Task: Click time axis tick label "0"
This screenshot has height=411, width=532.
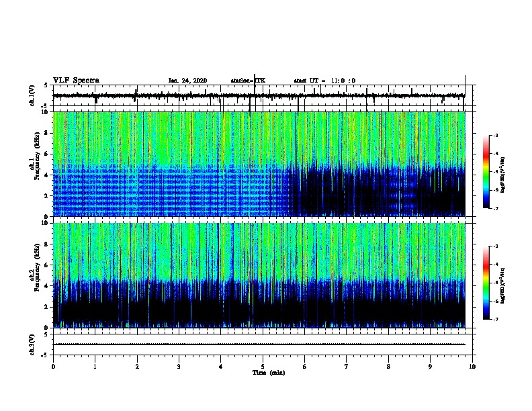Action: [x=53, y=366]
